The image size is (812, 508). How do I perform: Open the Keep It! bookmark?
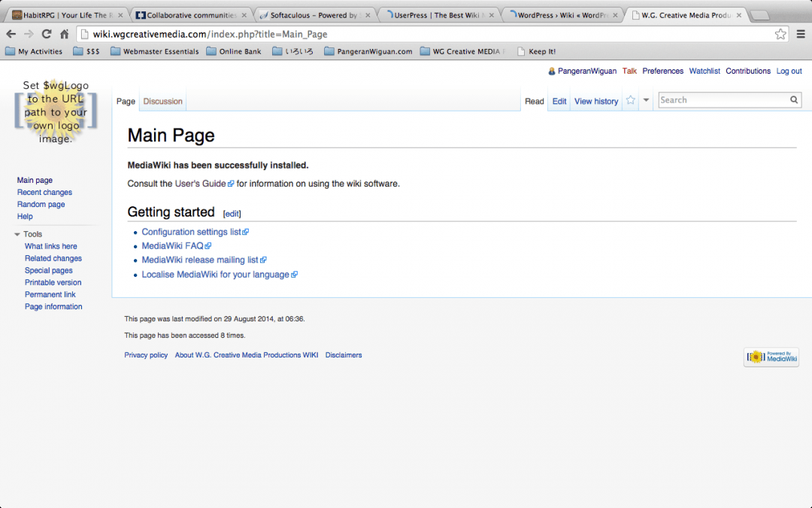536,51
